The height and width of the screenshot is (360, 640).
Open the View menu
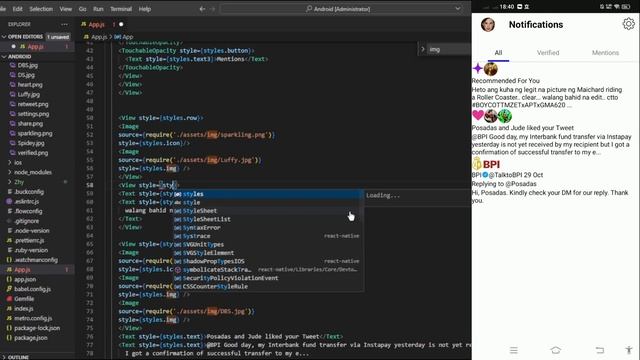65,9
